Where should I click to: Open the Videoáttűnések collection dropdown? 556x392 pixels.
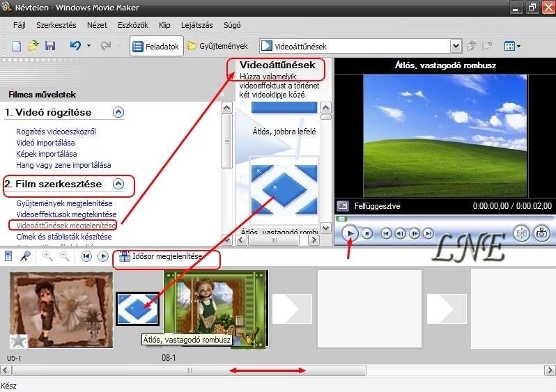coord(456,46)
